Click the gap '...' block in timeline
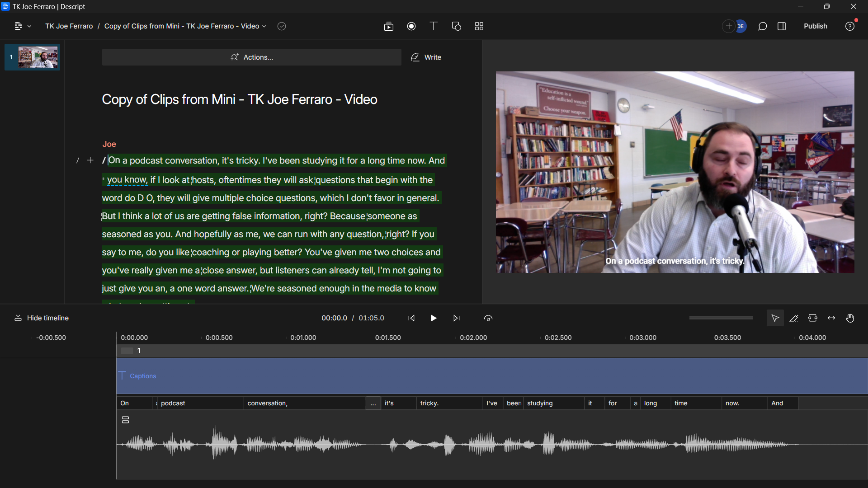Viewport: 868px width, 488px height. 373,403
